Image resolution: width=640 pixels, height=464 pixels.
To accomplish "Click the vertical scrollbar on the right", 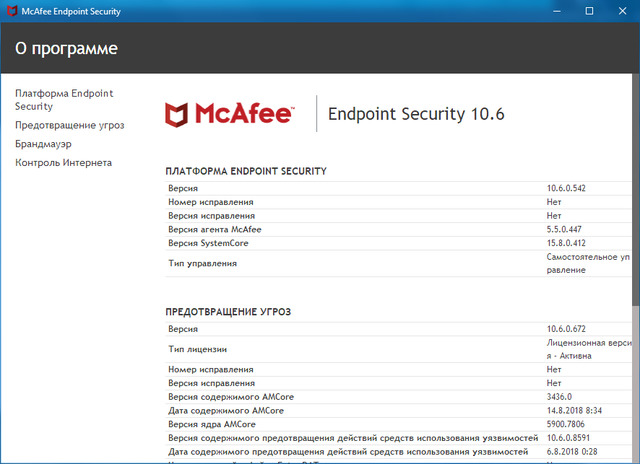I will (x=634, y=200).
